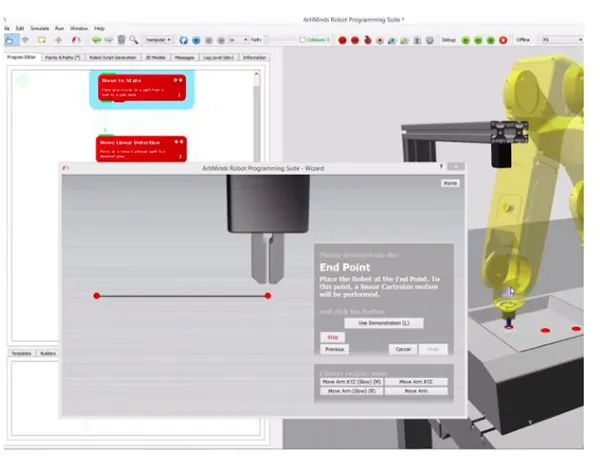Switch to the Log Level tab

pyautogui.click(x=218, y=57)
